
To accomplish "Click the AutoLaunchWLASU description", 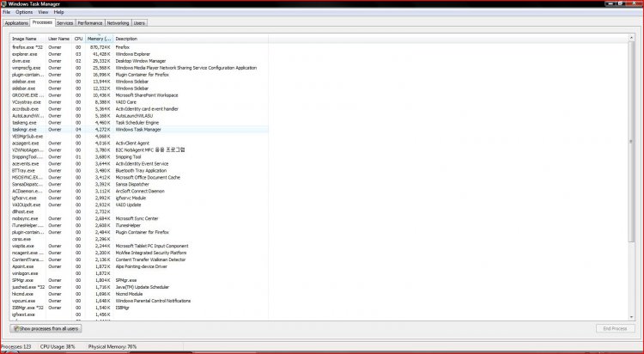I will pyautogui.click(x=134, y=116).
